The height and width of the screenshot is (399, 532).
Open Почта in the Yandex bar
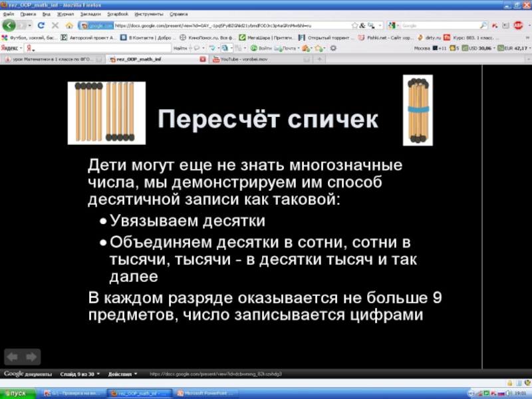[x=287, y=48]
